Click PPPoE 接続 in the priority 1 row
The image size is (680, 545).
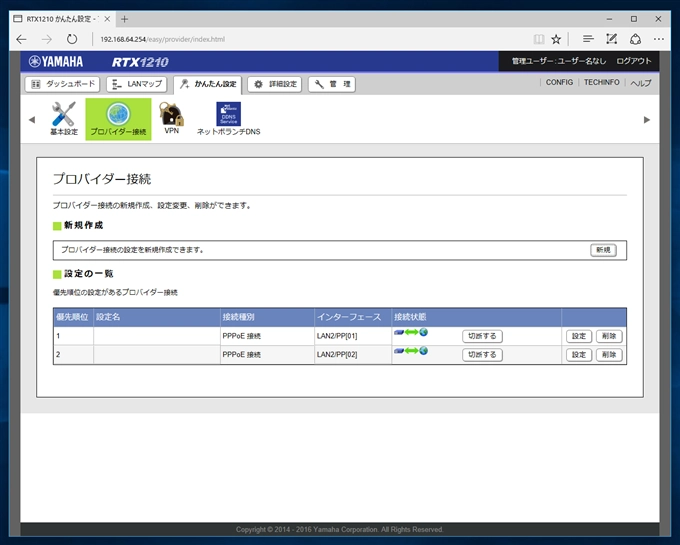click(x=242, y=336)
